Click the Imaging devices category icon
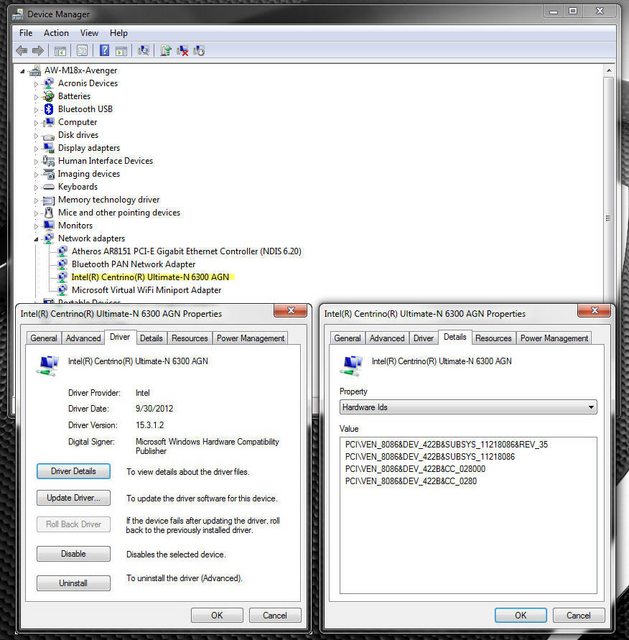Image resolution: width=629 pixels, height=640 pixels. [49, 174]
